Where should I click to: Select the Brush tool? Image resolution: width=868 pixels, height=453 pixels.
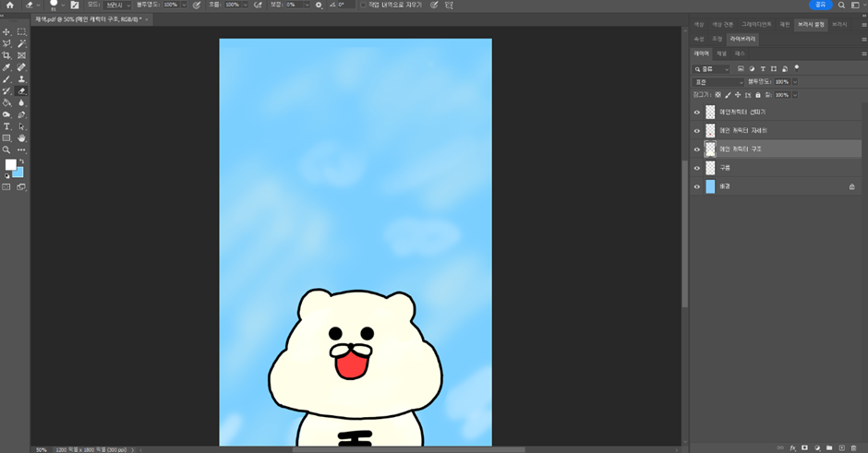(x=6, y=79)
